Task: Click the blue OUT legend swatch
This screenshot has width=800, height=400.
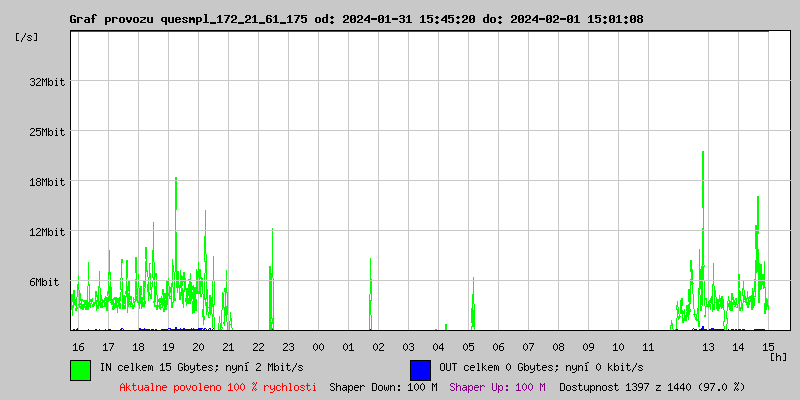Action: coord(420,369)
